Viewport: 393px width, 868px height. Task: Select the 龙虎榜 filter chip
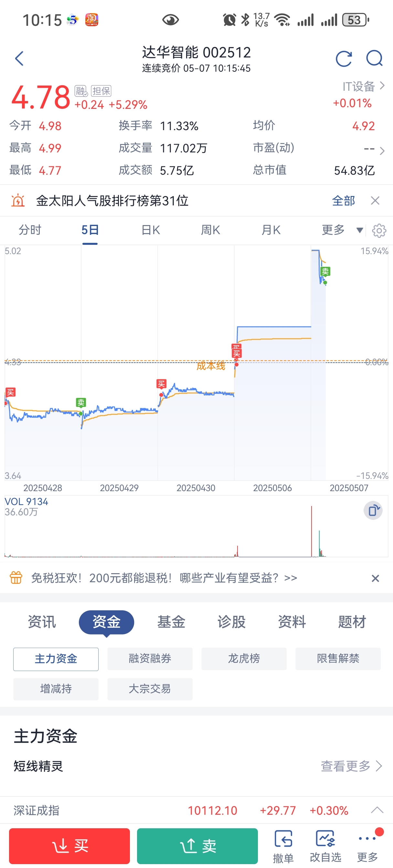pyautogui.click(x=244, y=659)
